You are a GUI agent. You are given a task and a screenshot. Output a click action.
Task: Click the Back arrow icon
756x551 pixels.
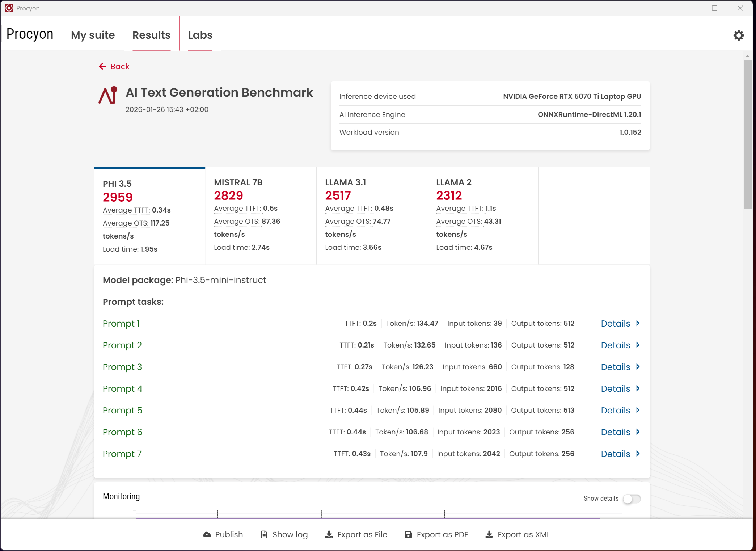coord(102,66)
